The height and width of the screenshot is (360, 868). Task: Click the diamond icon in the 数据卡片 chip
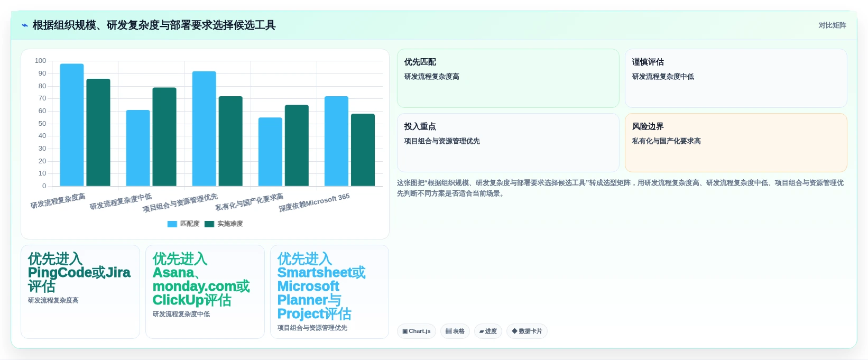[514, 331]
